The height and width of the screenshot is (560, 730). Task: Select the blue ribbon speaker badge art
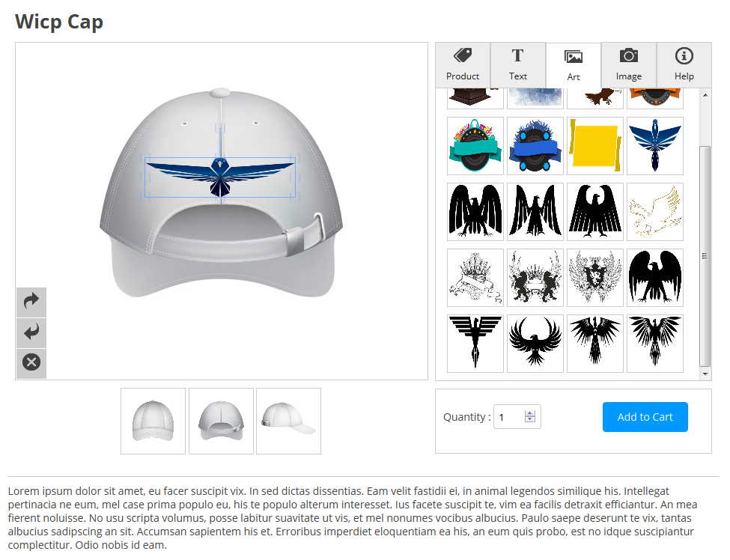(x=535, y=146)
